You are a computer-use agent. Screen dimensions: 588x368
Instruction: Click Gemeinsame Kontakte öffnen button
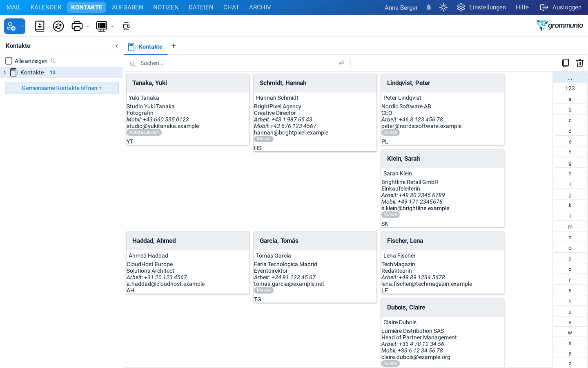coord(62,88)
